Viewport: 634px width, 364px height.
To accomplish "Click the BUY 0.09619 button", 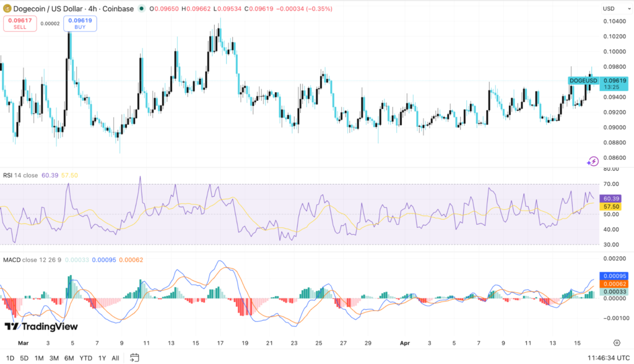I will point(80,24).
